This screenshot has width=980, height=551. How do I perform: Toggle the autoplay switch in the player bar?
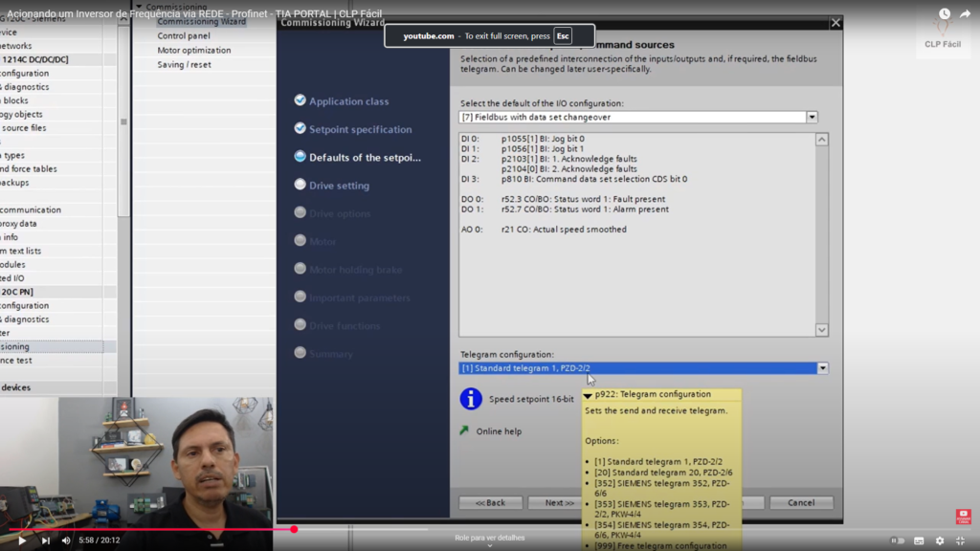(898, 540)
